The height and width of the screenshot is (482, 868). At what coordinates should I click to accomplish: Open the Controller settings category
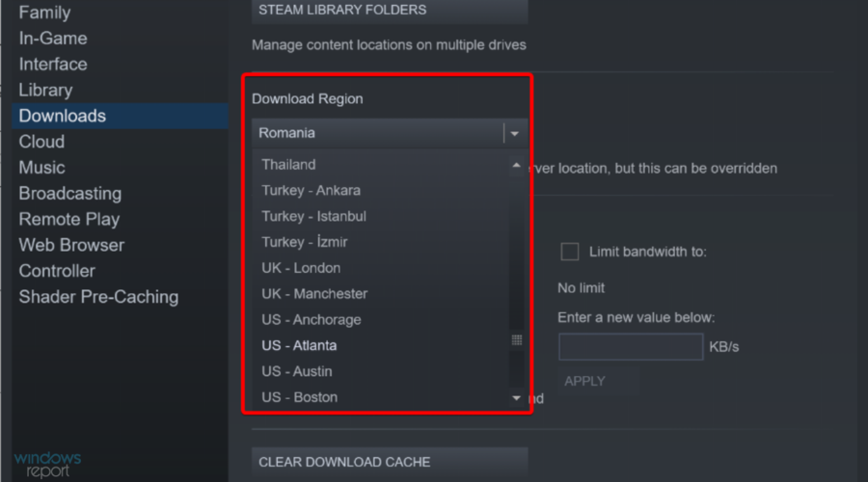click(x=57, y=271)
